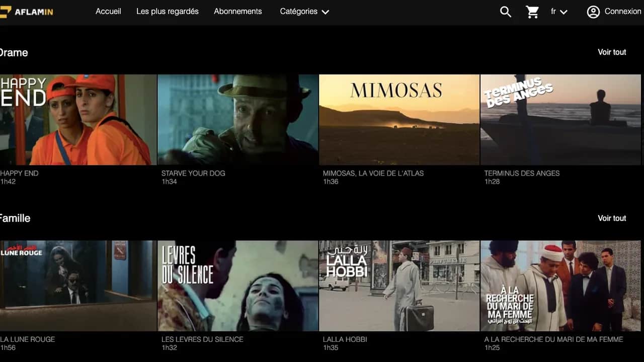Image resolution: width=644 pixels, height=362 pixels.
Task: Click the 1h34 duration label
Action: (169, 182)
